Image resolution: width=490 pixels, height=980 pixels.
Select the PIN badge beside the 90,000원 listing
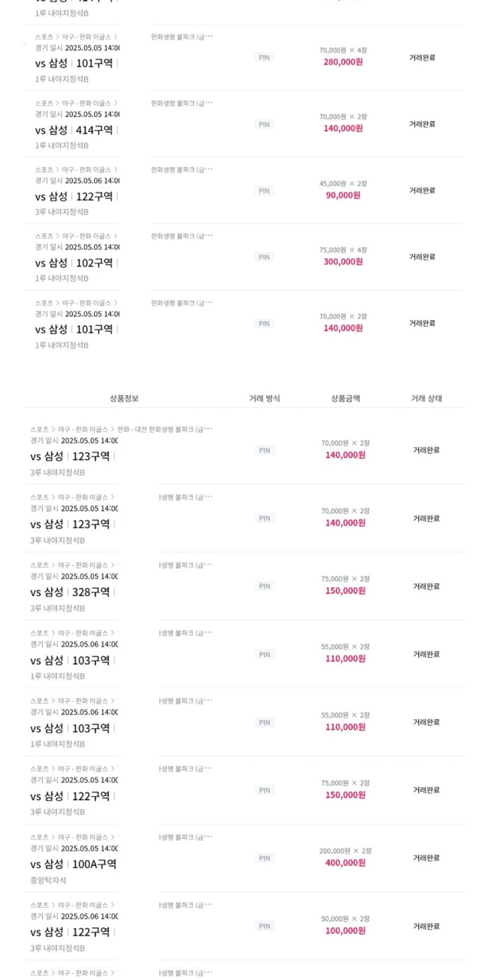(264, 191)
